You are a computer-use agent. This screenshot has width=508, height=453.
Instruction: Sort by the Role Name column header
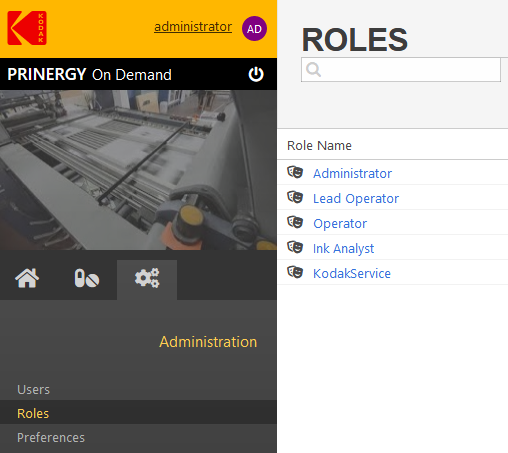pos(319,146)
